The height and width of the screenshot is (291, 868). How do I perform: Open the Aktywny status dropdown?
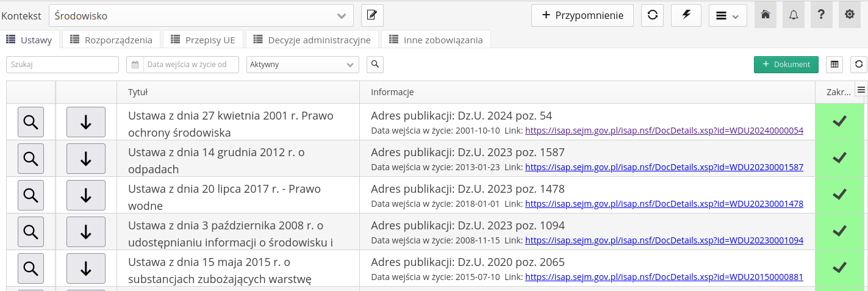tap(303, 65)
